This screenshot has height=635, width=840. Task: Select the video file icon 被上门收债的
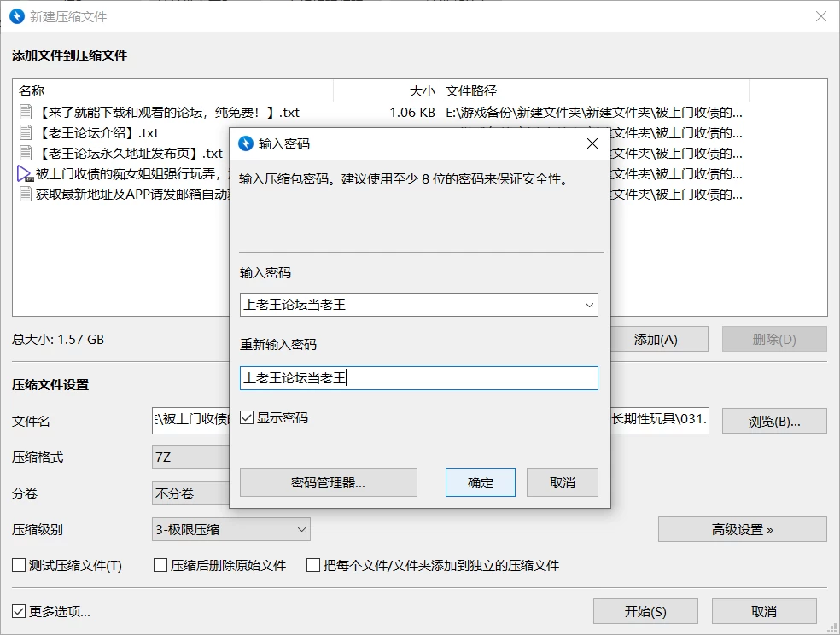tap(25, 173)
